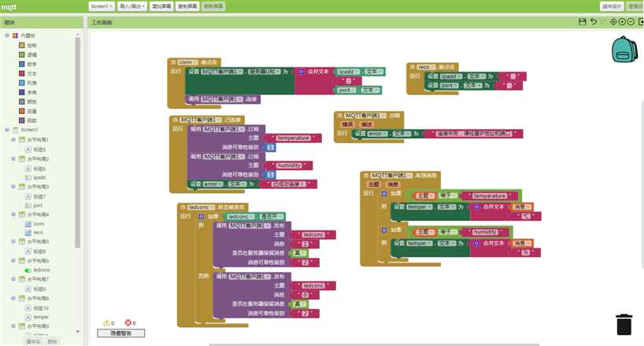Click the zoom in plus icon

pos(622,22)
